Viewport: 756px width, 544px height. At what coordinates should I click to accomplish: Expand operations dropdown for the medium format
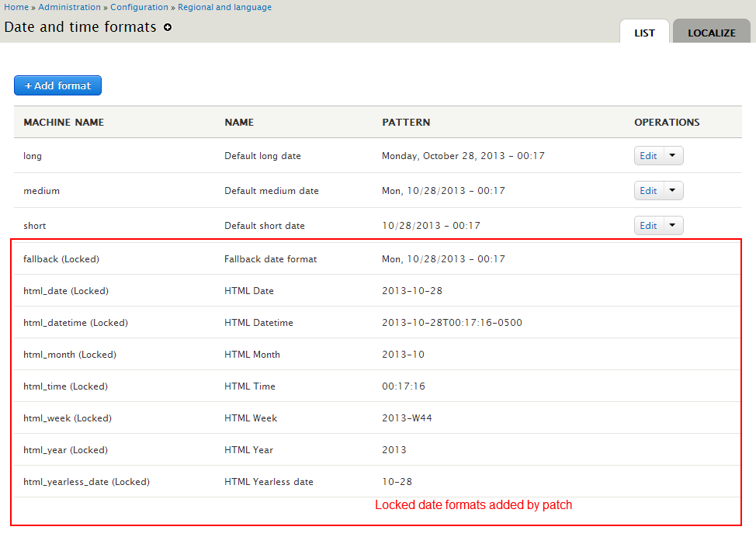point(672,191)
